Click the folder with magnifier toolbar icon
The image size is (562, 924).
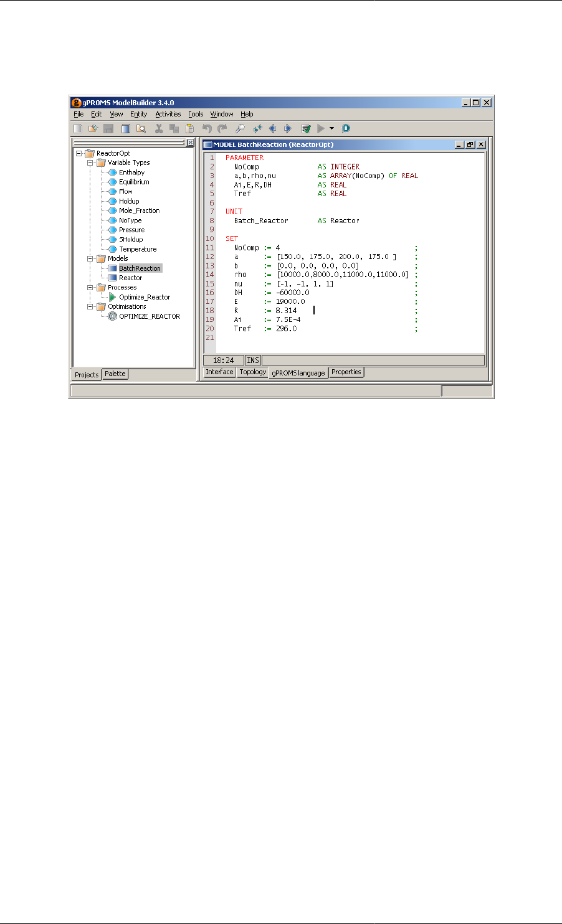(x=141, y=128)
